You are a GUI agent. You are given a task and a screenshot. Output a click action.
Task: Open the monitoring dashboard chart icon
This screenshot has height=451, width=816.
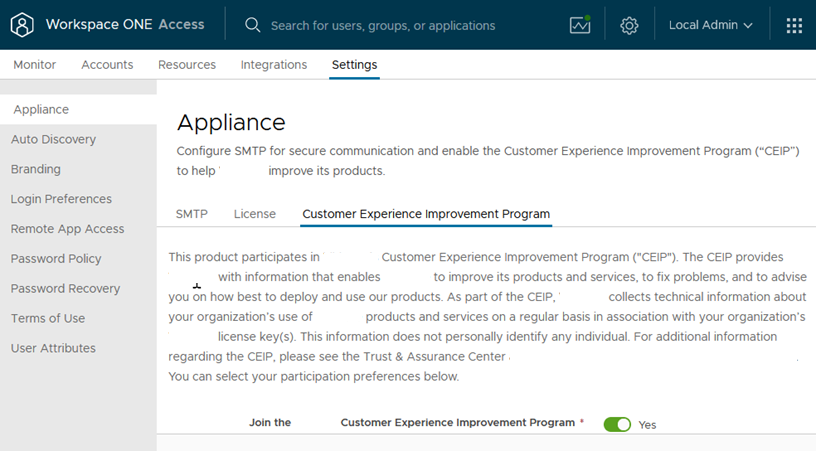point(580,25)
